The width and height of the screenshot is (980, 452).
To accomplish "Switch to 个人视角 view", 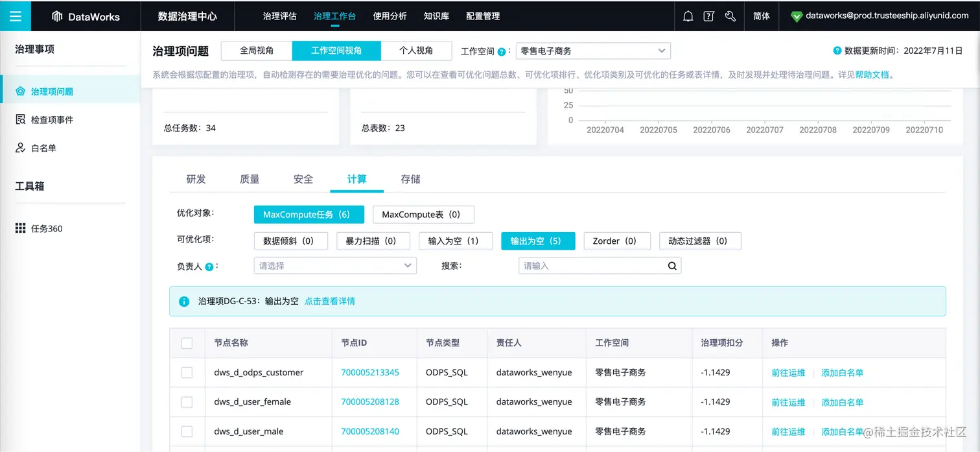I will (416, 51).
